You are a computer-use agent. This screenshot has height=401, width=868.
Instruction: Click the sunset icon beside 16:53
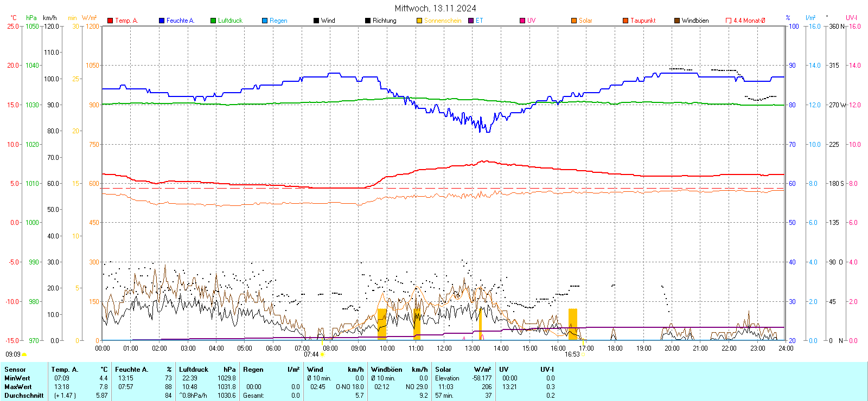coord(583,355)
